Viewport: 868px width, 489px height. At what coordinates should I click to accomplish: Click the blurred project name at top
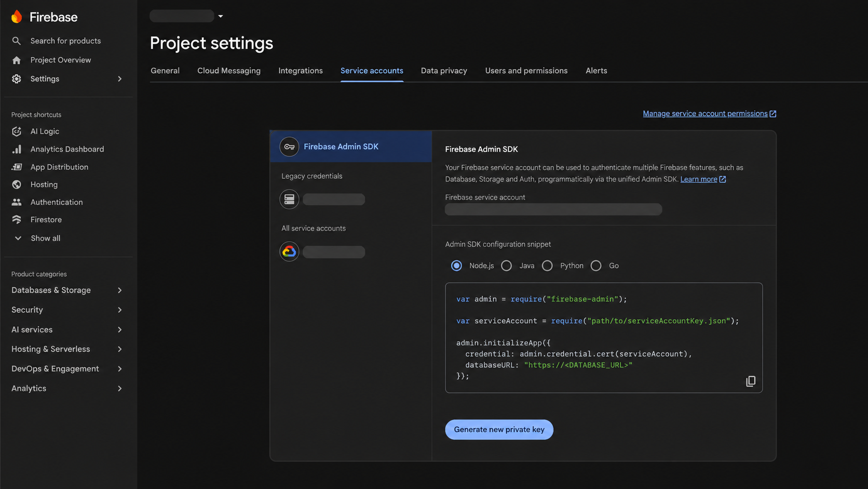[182, 16]
